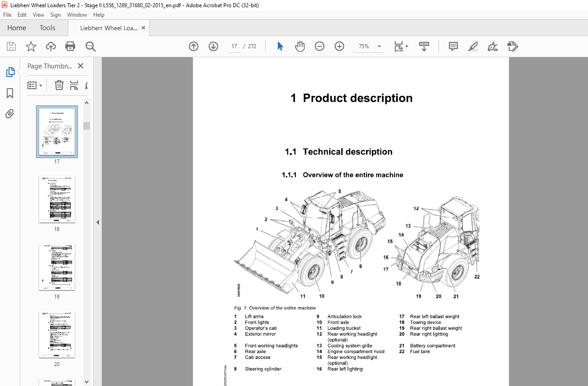Open the Edit menu
Screen dimensions: 588x386
point(22,15)
